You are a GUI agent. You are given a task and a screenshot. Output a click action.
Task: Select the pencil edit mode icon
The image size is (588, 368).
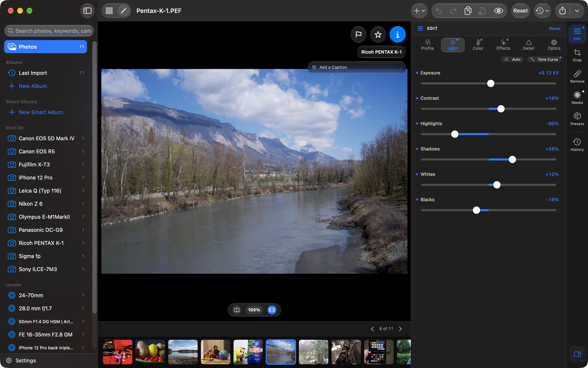tap(124, 11)
